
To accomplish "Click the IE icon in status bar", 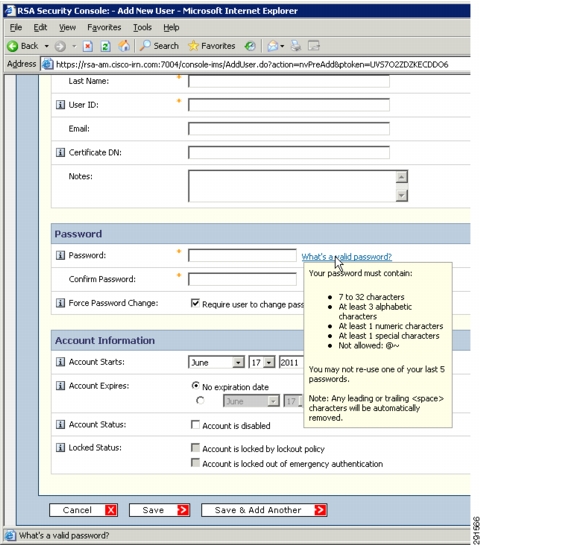I will pos(10,535).
